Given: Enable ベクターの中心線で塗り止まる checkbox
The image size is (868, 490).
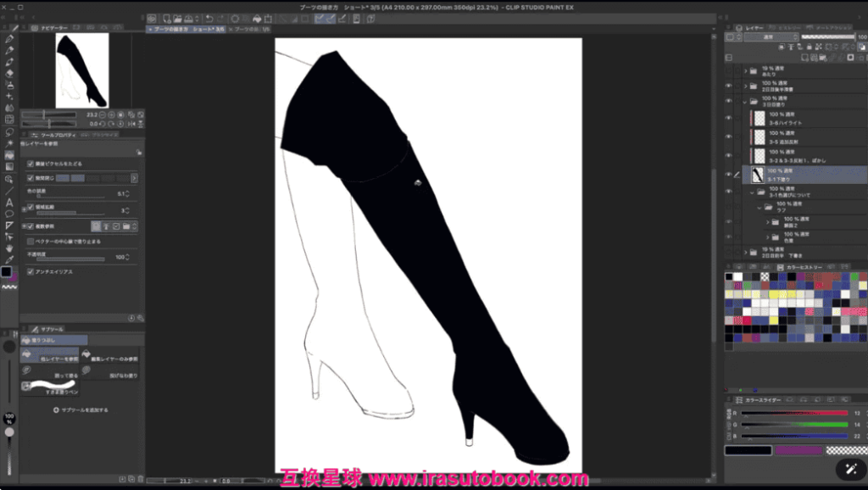Looking at the screenshot, I should click(31, 241).
